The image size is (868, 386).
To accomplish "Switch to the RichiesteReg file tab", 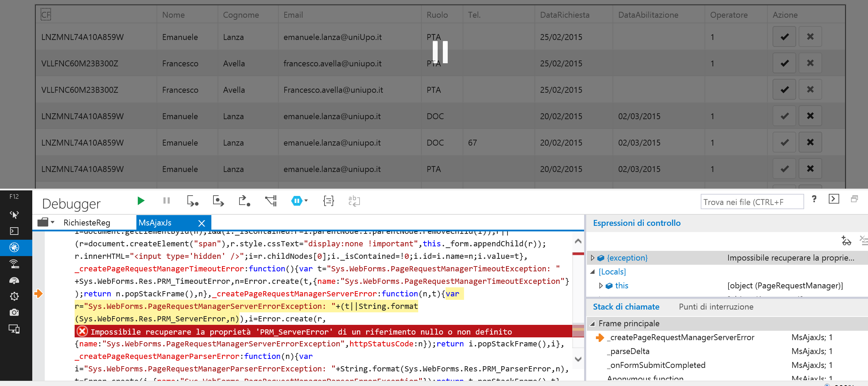I will coord(87,223).
